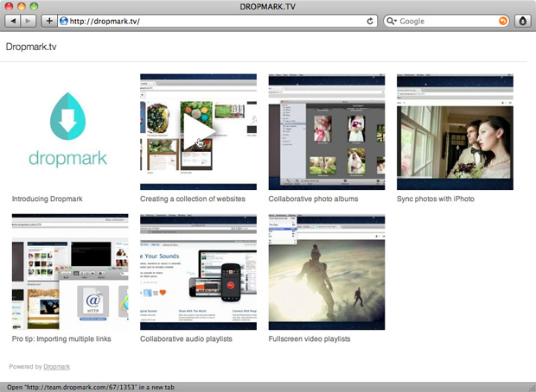Minimize the window with the yellow button
536x392 pixels.
pos(22,6)
